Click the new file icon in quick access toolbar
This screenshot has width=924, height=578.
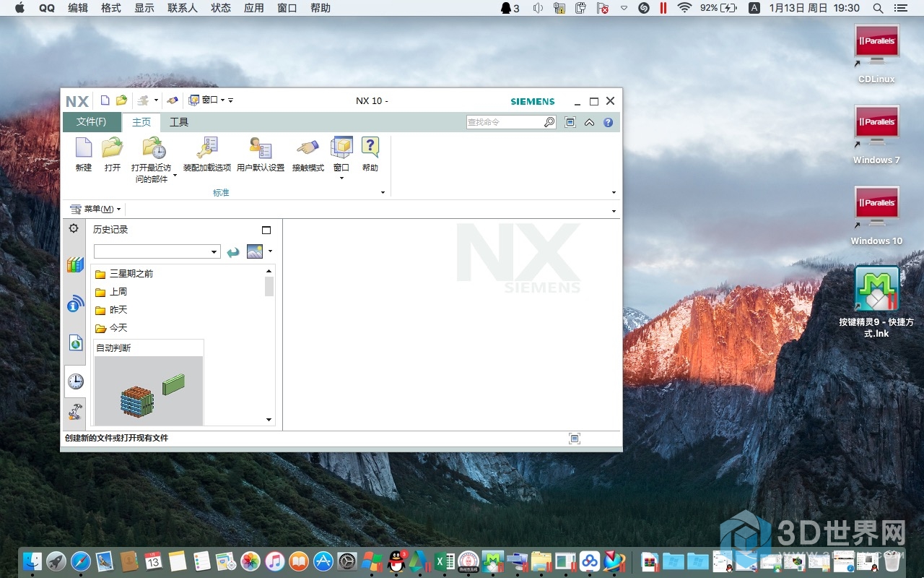tap(105, 100)
